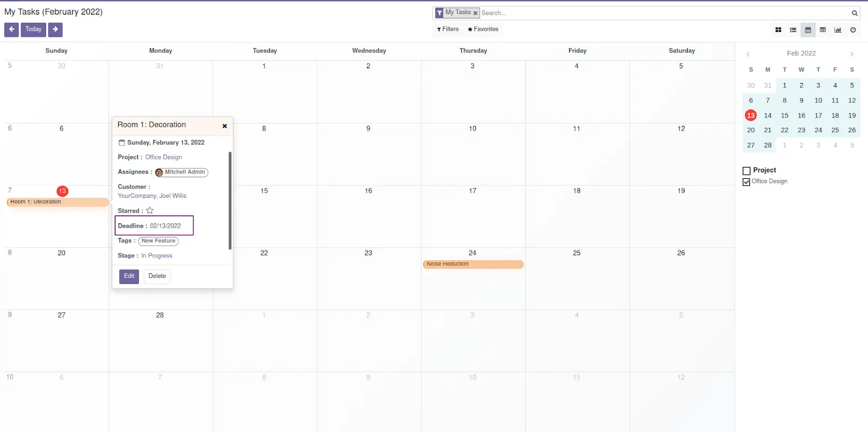Click the red 13 today marker in main calendar

pos(62,191)
